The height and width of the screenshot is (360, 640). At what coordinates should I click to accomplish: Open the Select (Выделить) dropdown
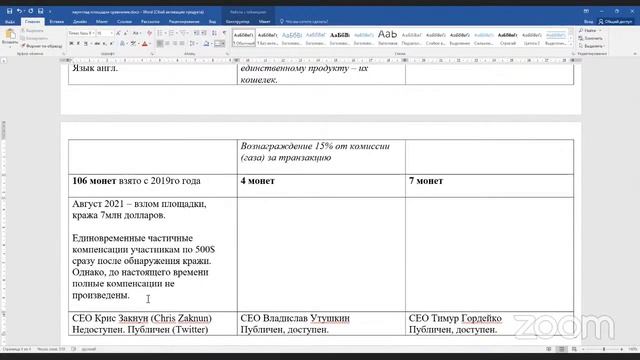click(x=591, y=46)
